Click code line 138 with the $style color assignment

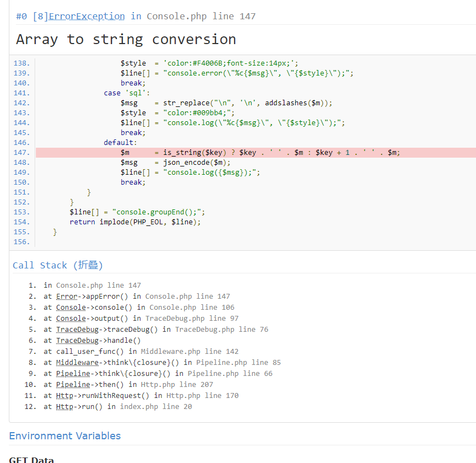coord(209,63)
